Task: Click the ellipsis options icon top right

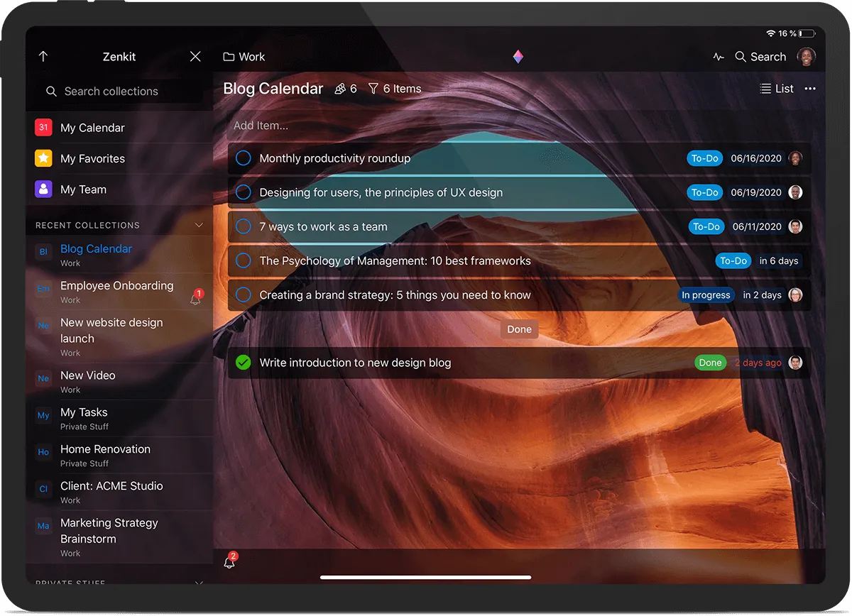Action: click(x=810, y=88)
